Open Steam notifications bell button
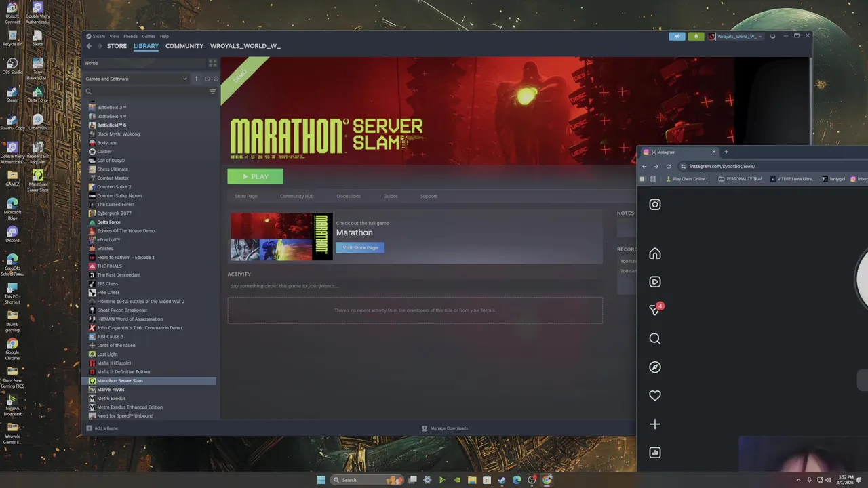This screenshot has width=868, height=488. (696, 36)
